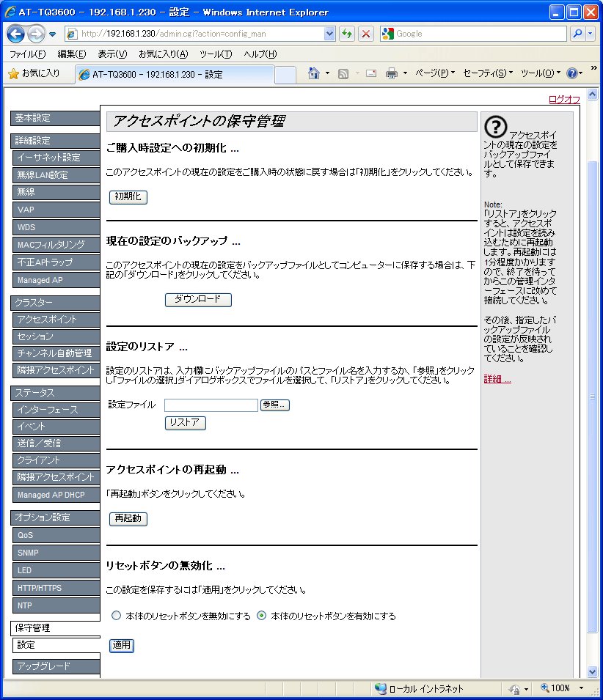Click the vertical scrollbar thumb
This screenshot has width=603, height=700.
pos(592,397)
